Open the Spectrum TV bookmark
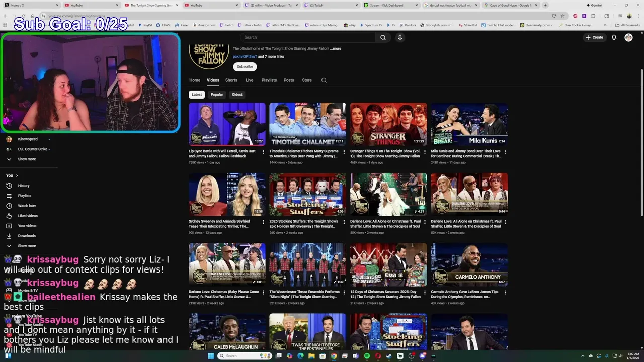Viewport: 644px width, 362px height. tap(371, 25)
